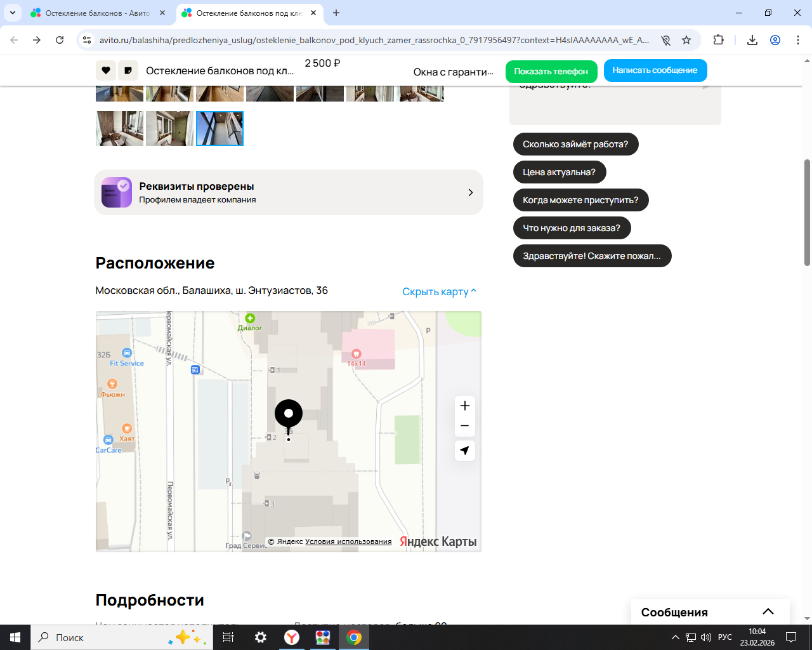Choose the Что нужно для заказа? quick question
This screenshot has width=812, height=650.
tap(572, 228)
